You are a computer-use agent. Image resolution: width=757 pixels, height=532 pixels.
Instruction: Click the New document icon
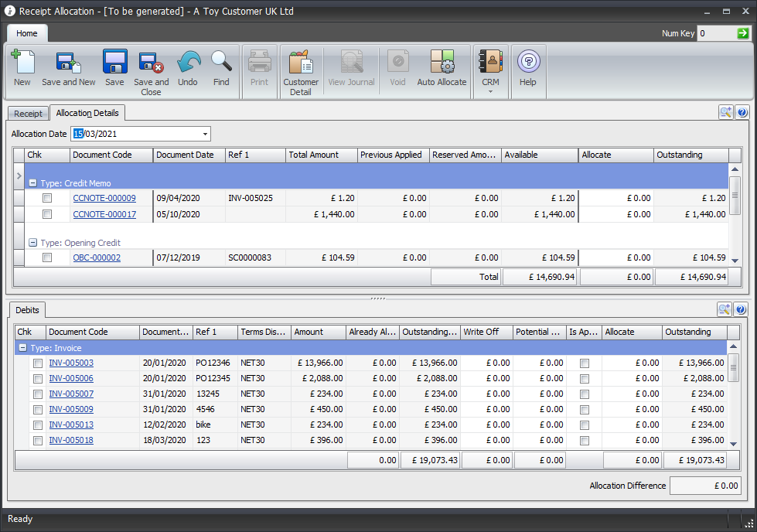(x=22, y=63)
